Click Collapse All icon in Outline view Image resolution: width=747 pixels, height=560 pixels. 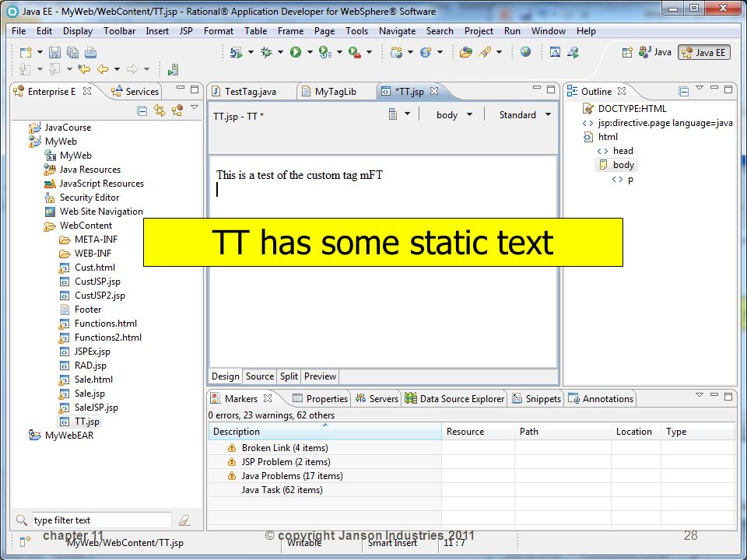[684, 92]
